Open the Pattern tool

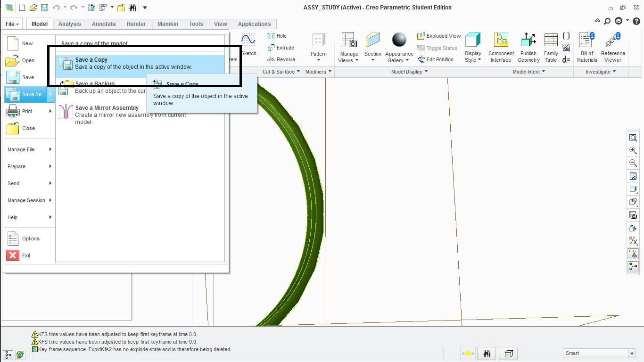[x=319, y=48]
